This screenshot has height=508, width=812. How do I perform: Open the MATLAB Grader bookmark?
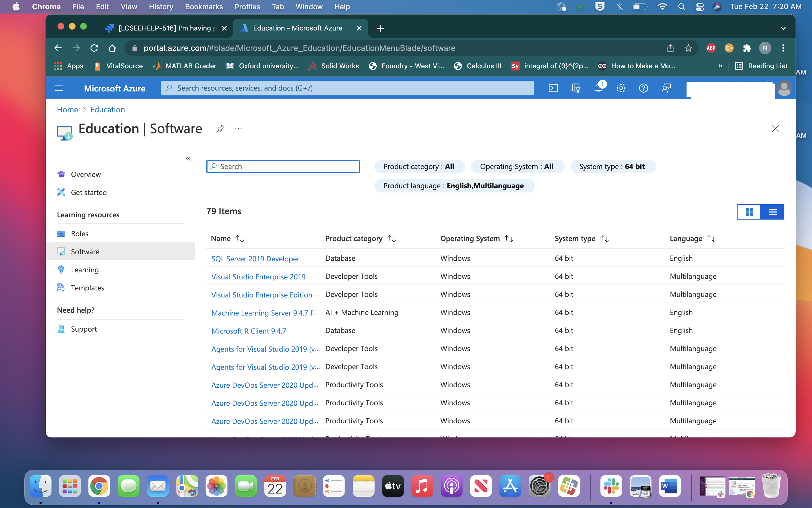click(x=185, y=66)
